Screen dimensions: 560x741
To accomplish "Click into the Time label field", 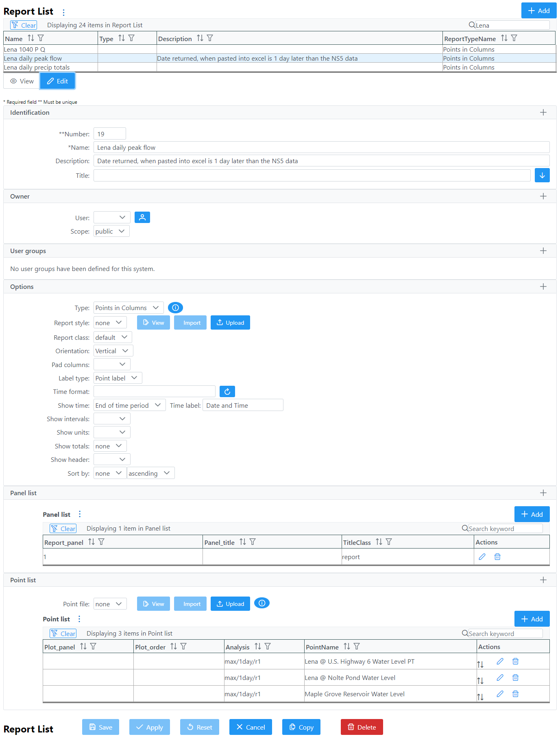I will point(242,405).
